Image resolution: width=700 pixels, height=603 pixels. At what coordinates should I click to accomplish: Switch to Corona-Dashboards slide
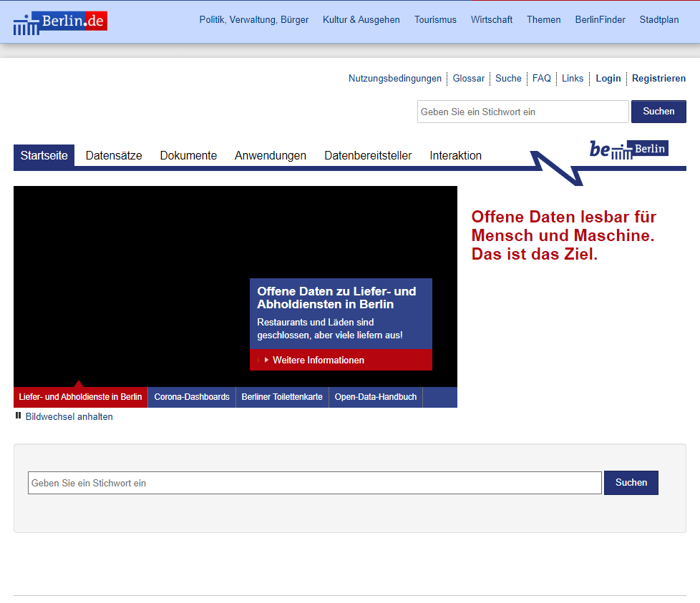(x=192, y=397)
